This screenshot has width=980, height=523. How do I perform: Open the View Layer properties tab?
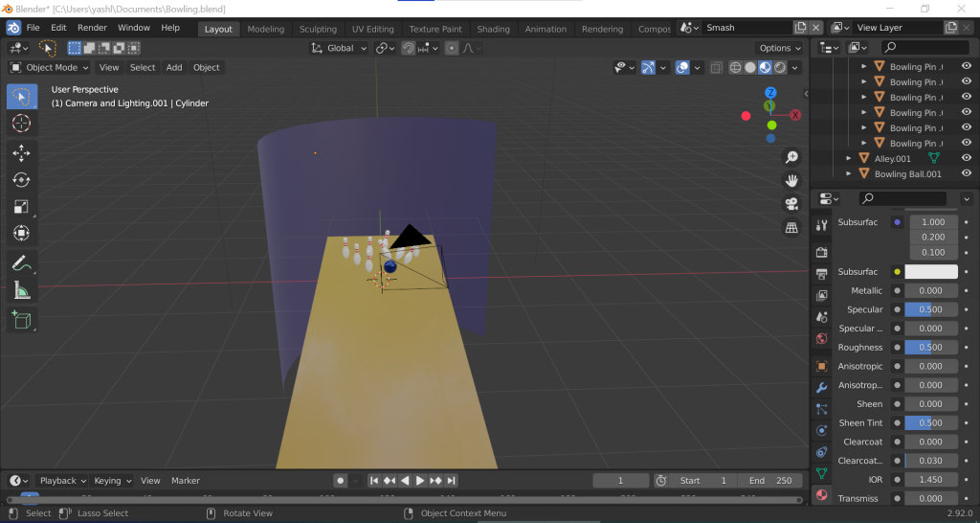822,295
